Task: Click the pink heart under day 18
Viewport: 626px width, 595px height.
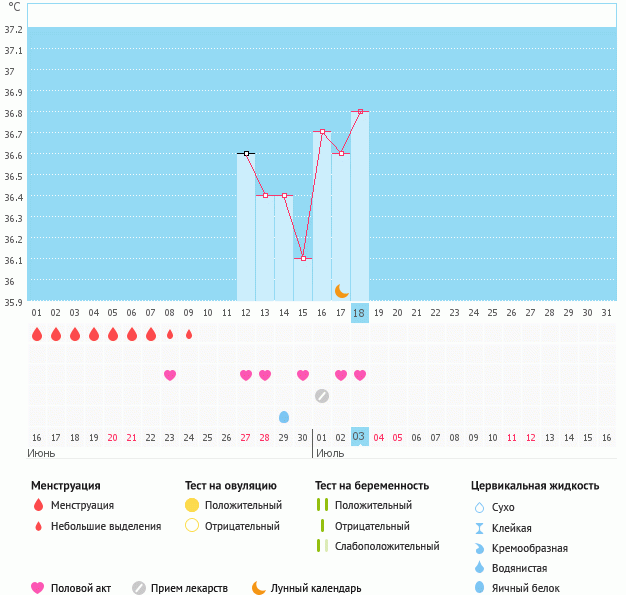Action: pos(360,375)
